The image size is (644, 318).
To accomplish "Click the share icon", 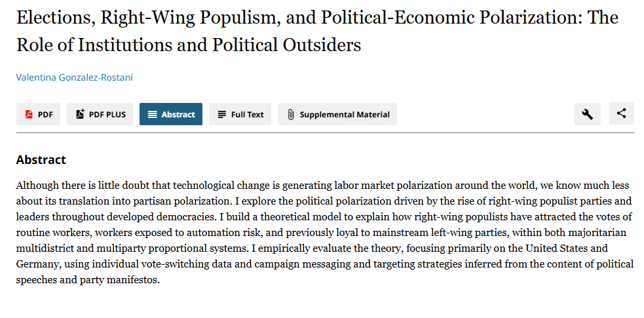I will (621, 113).
